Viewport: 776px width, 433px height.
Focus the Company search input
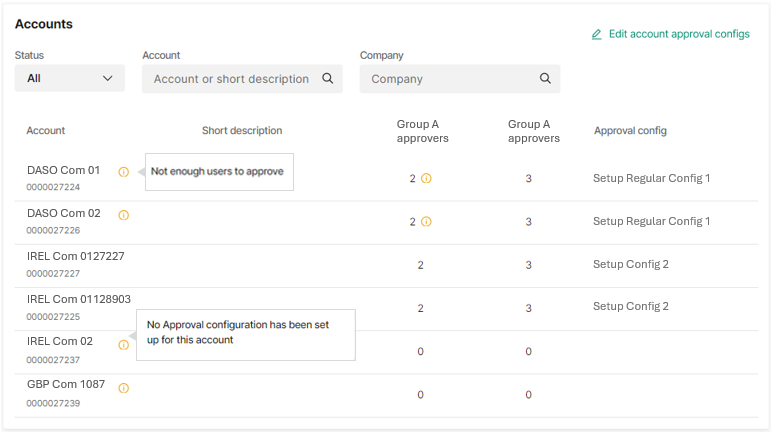450,79
